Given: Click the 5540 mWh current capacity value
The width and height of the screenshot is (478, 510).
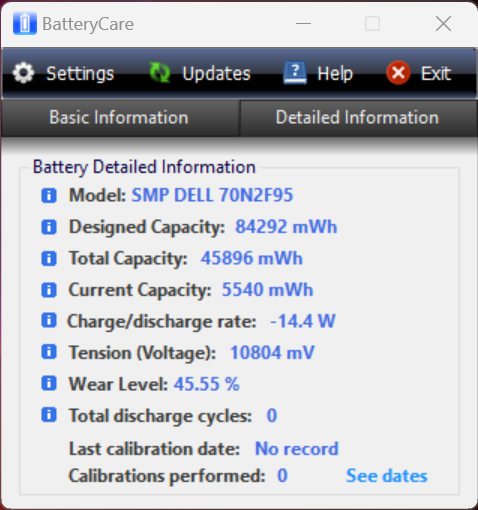Looking at the screenshot, I should click(x=267, y=289).
